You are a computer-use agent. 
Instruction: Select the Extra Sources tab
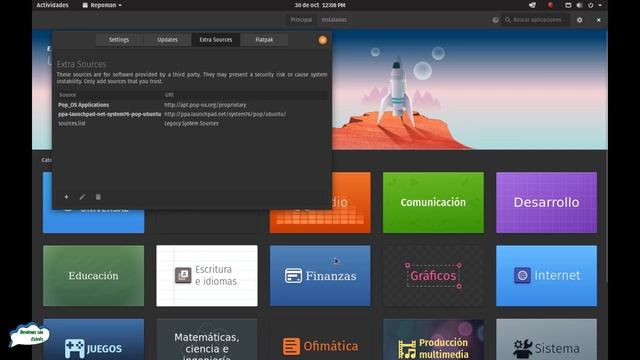click(216, 40)
